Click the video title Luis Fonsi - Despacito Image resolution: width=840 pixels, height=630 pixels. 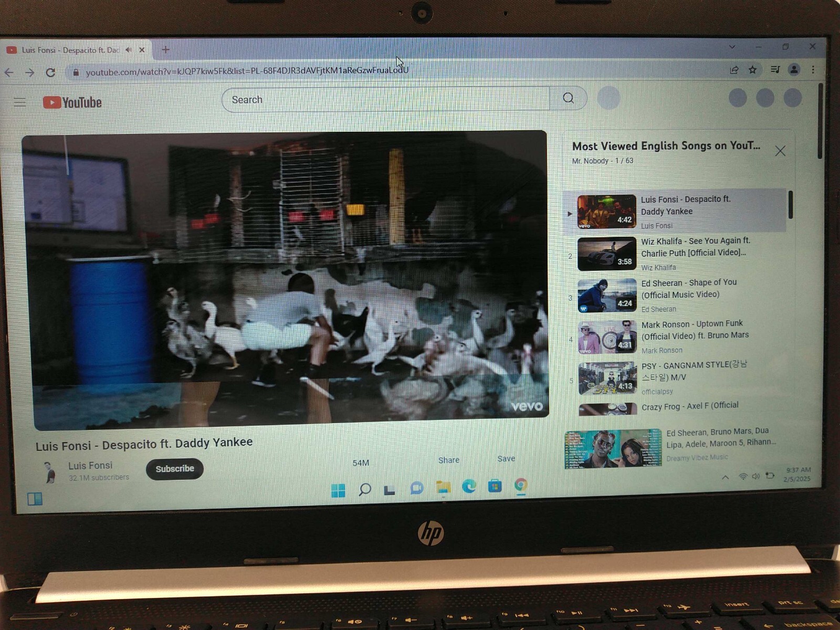point(144,444)
